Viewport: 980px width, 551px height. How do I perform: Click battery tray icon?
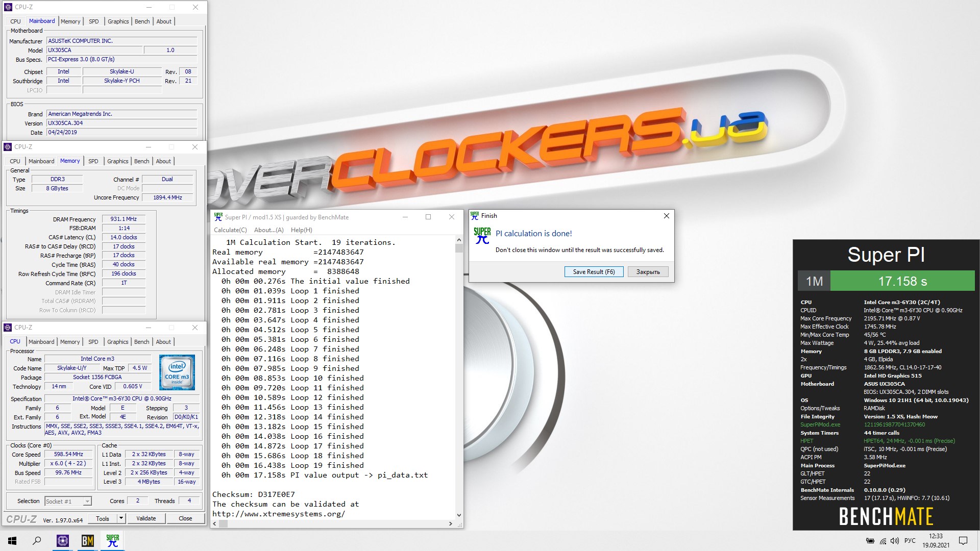[870, 541]
